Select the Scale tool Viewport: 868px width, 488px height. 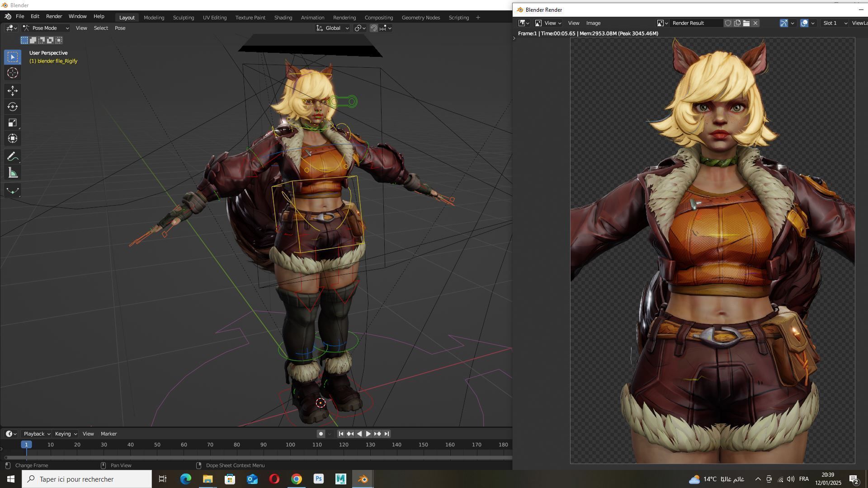(x=13, y=123)
